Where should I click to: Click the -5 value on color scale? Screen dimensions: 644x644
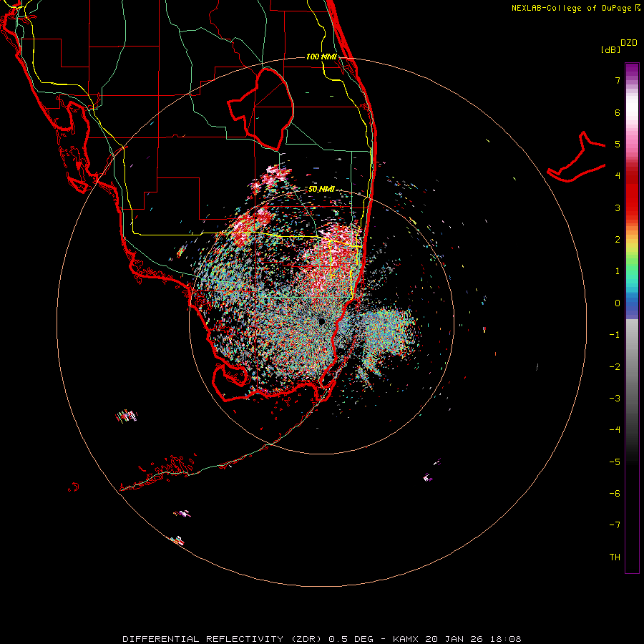[615, 462]
